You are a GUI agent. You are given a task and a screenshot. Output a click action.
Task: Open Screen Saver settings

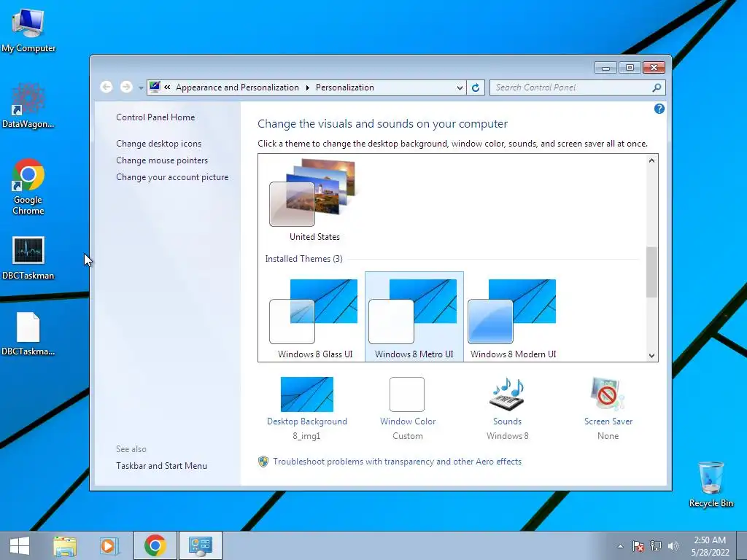[608, 408]
